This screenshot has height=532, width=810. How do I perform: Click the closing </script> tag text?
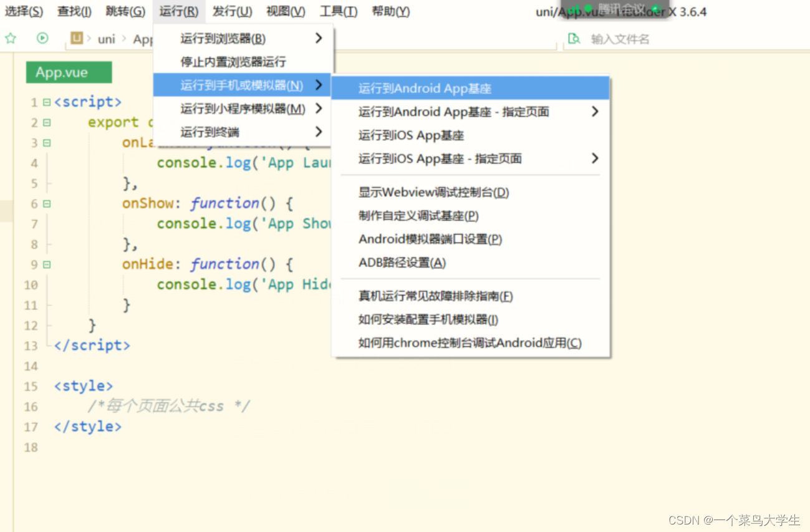(92, 345)
